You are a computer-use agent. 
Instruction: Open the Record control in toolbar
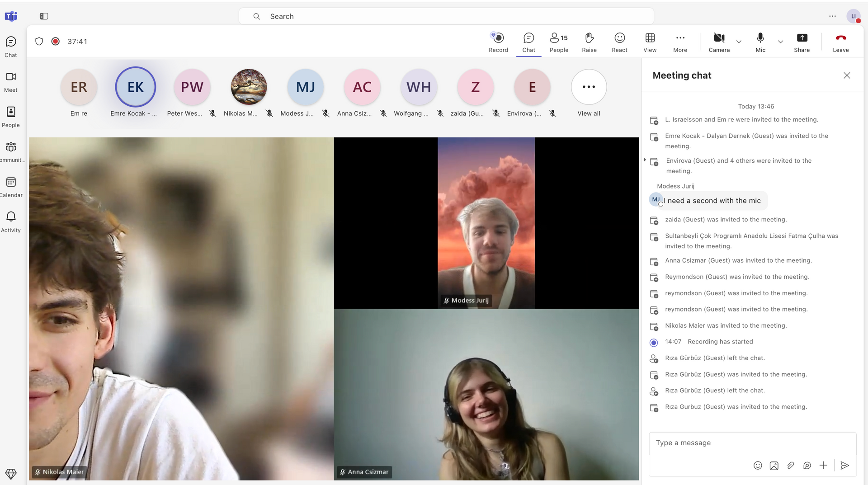pos(498,42)
